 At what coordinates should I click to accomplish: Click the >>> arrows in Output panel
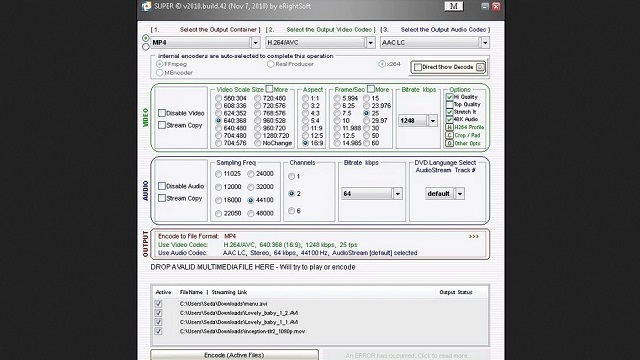point(473,236)
